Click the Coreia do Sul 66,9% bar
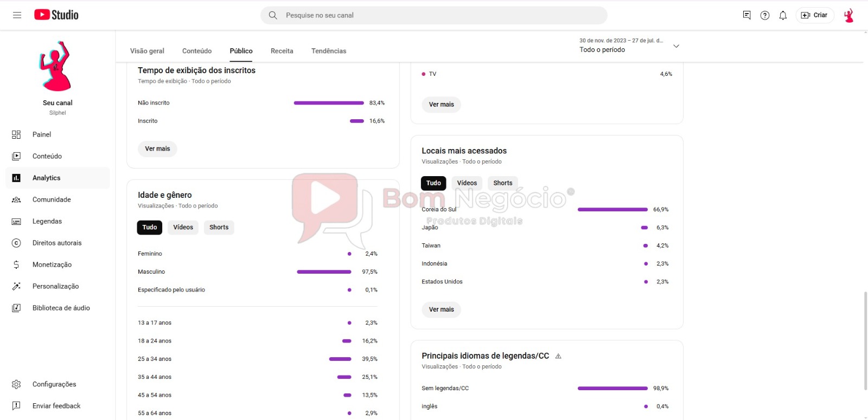 612,210
